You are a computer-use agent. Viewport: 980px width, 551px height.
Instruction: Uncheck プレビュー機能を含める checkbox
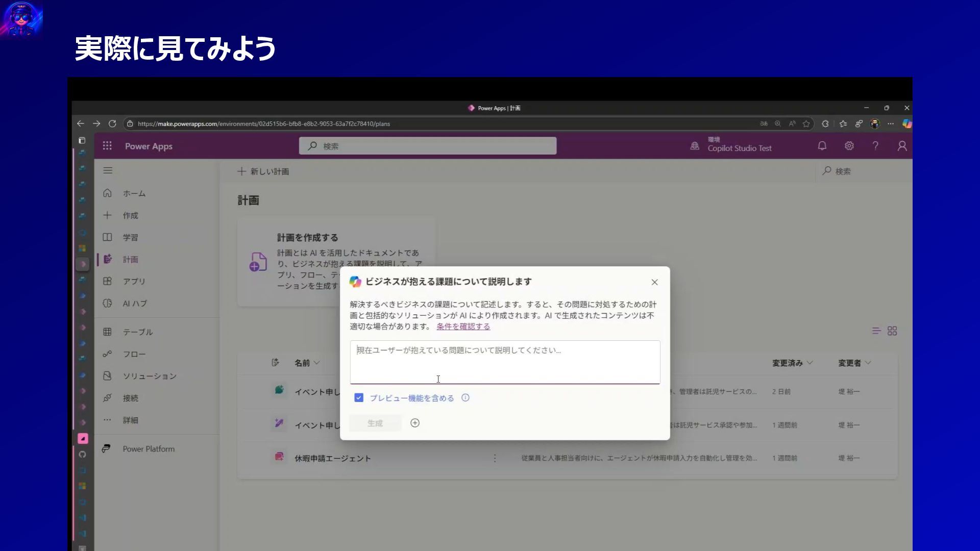click(x=359, y=397)
